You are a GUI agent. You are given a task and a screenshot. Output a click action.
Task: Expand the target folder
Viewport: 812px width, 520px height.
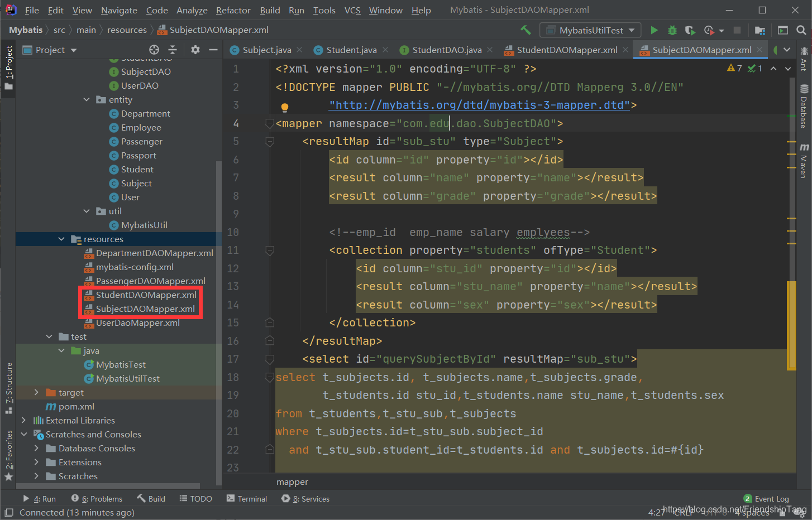click(x=36, y=392)
